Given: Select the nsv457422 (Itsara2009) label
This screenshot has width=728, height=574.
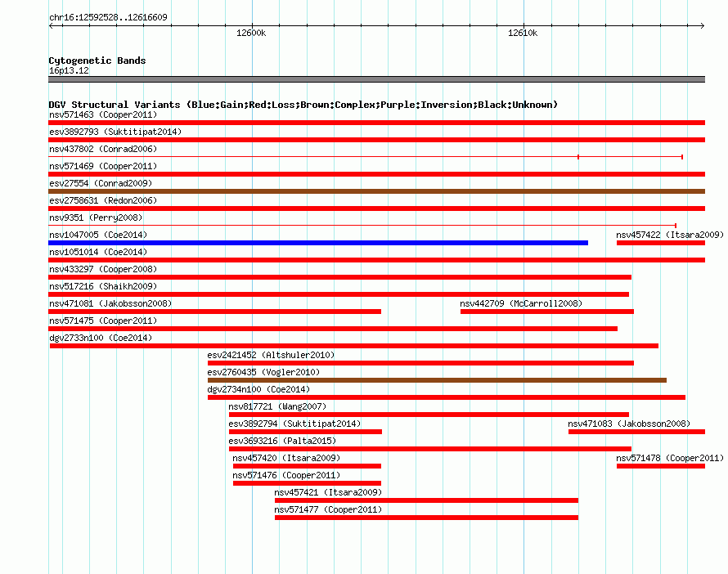Looking at the screenshot, I should click(x=670, y=235).
